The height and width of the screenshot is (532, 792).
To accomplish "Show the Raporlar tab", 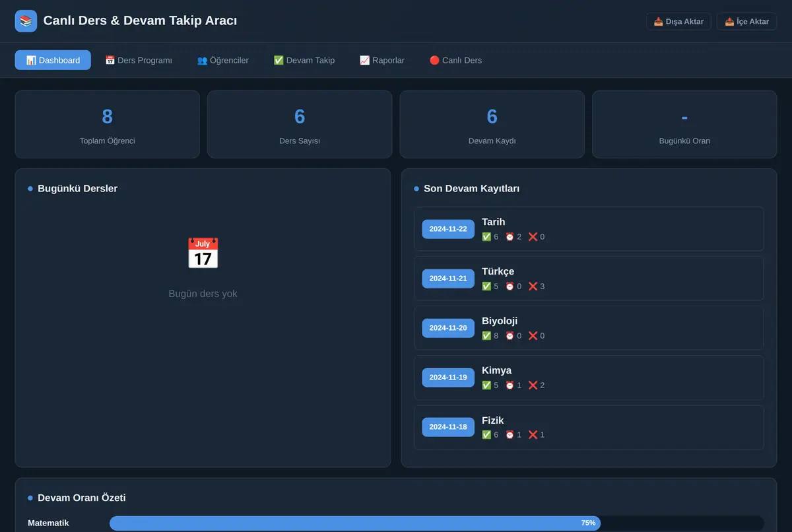I will (x=382, y=60).
